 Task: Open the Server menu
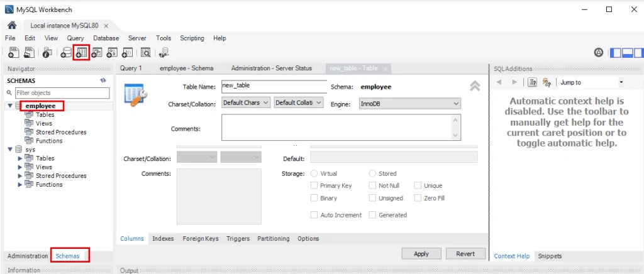[137, 38]
